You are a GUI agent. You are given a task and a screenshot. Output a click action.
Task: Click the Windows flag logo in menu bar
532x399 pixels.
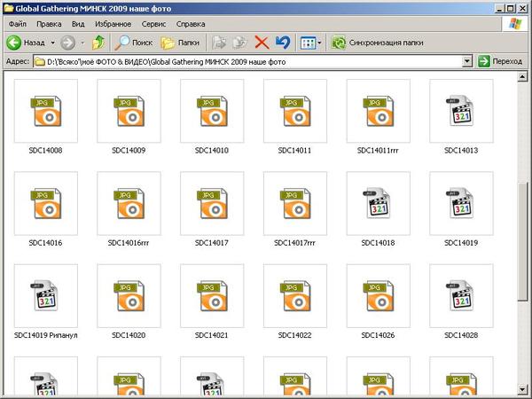click(515, 24)
